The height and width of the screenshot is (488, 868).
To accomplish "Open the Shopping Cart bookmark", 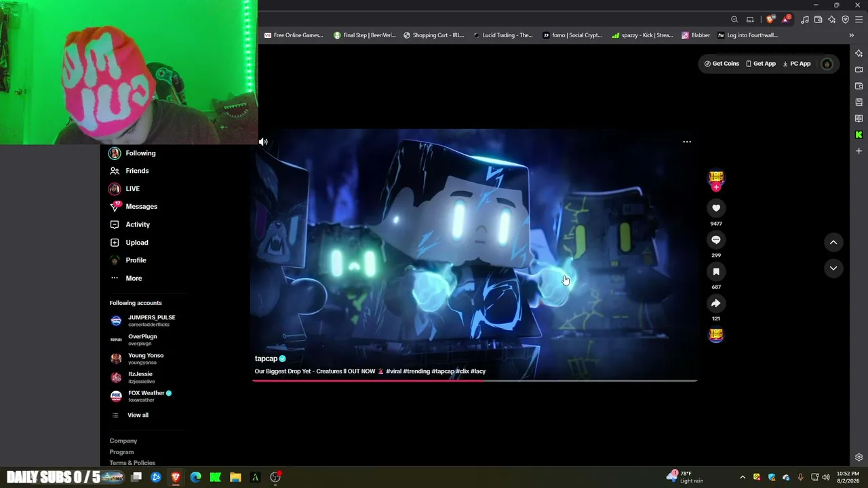I will tap(434, 35).
